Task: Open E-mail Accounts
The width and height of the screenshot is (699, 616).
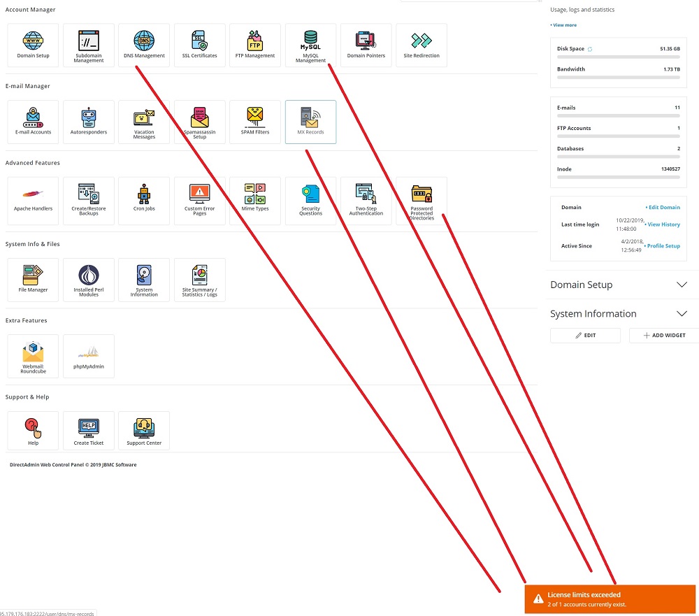Action: pos(33,122)
